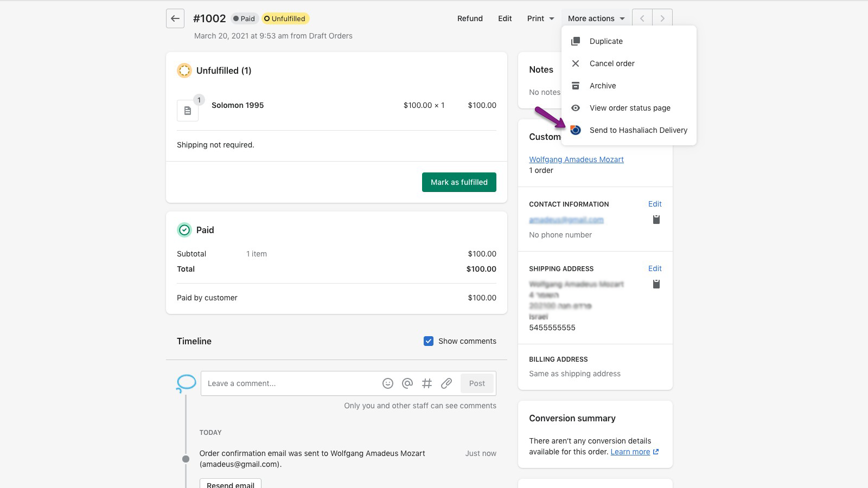The width and height of the screenshot is (868, 488).
Task: Attach a file using the paperclip icon
Action: 446,383
